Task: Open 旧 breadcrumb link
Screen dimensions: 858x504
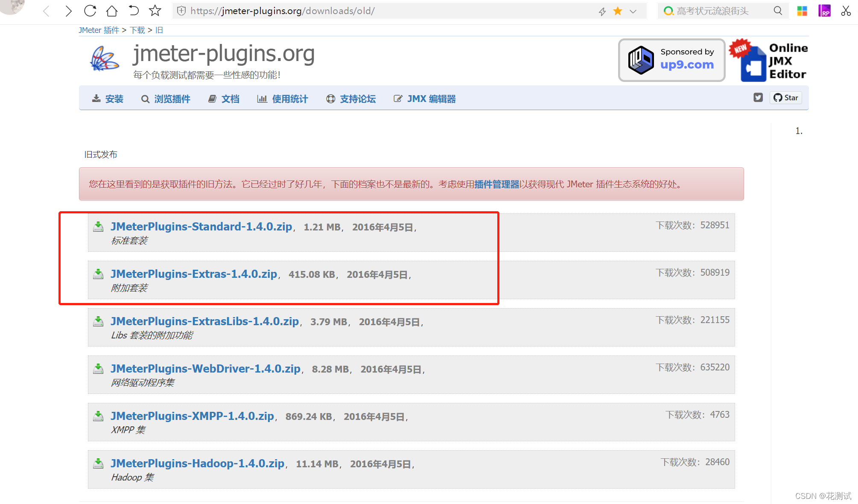Action: [159, 30]
